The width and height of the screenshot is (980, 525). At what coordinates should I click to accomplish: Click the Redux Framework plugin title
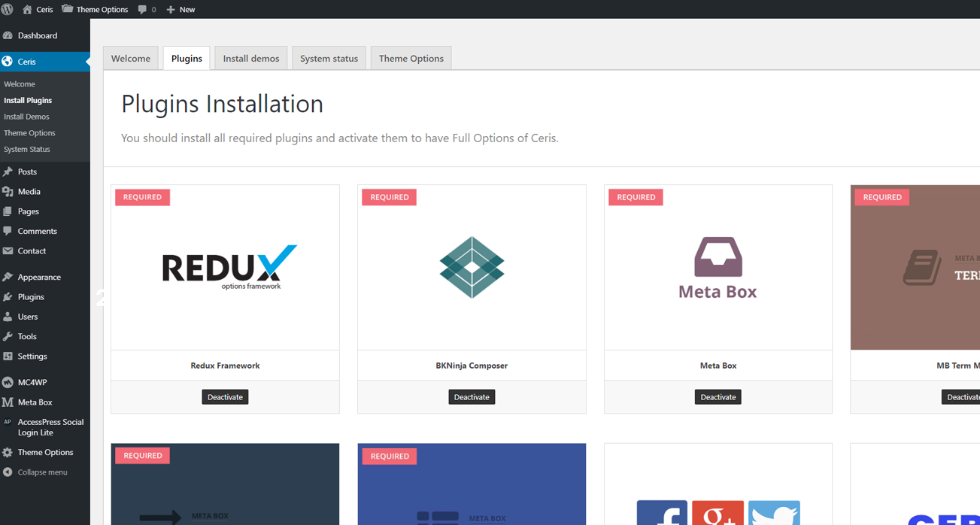pos(225,366)
